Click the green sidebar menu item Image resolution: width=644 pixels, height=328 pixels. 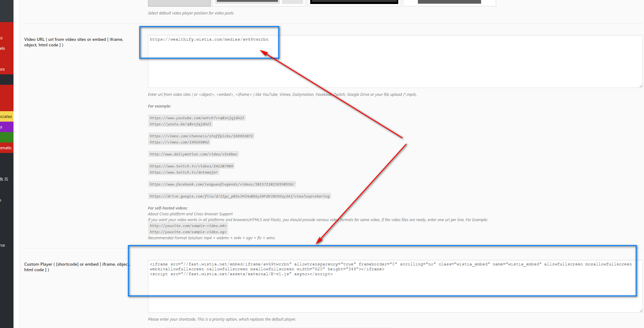pos(6,137)
